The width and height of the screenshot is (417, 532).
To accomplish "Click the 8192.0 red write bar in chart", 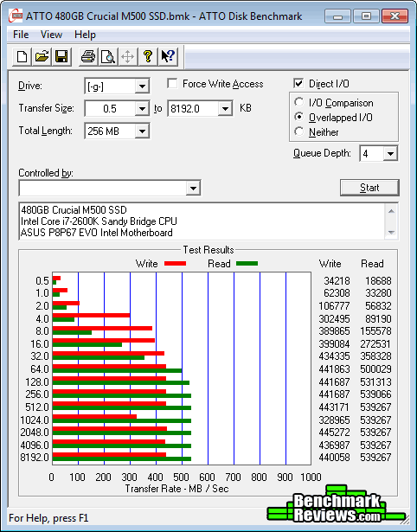I will [109, 455].
